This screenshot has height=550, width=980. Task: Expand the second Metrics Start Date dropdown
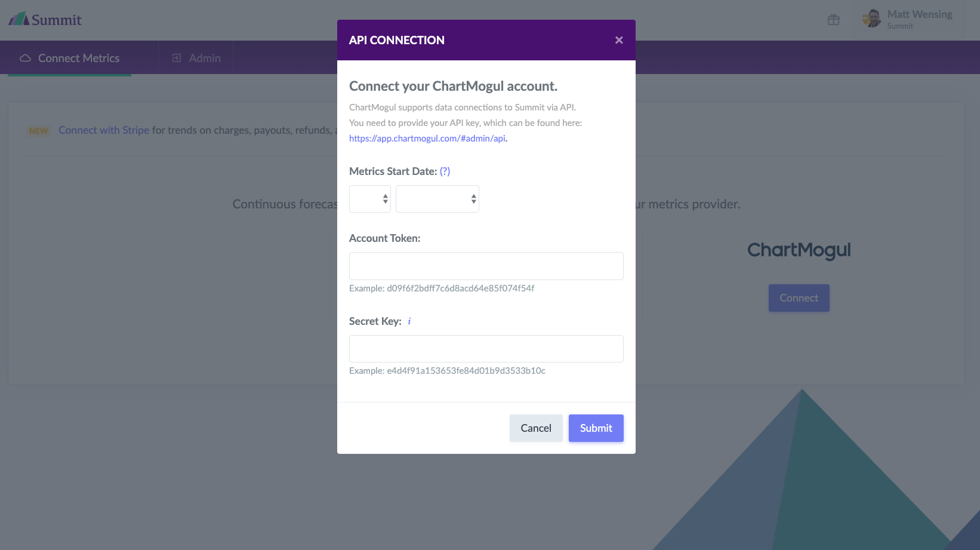pos(437,199)
